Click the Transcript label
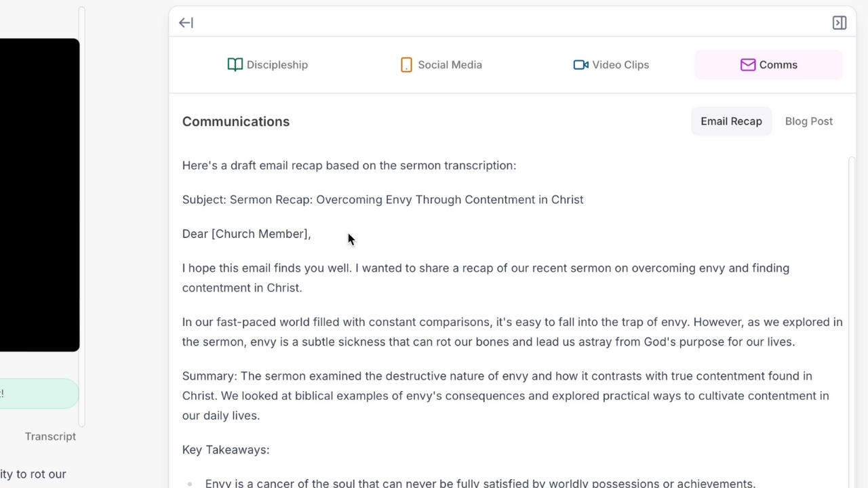Viewport: 868px width, 488px height. [50, 436]
